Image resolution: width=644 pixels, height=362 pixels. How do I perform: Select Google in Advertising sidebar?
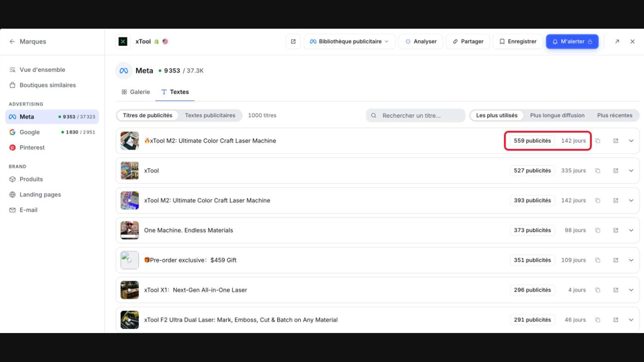pyautogui.click(x=52, y=132)
